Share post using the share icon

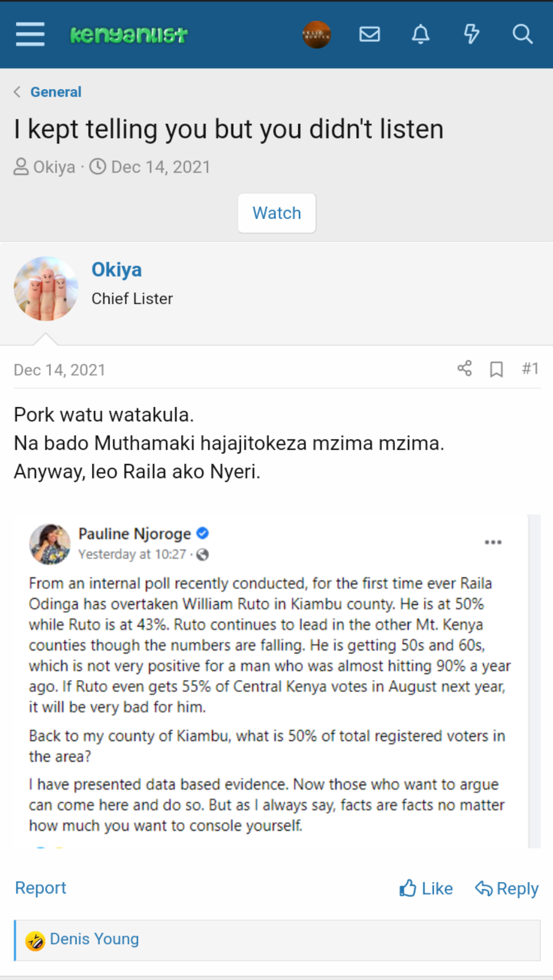464,369
